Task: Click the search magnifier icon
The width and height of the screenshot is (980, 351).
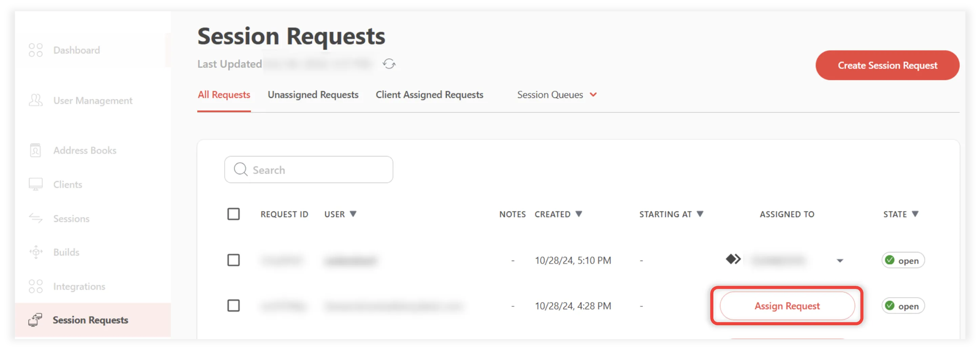Action: point(241,170)
